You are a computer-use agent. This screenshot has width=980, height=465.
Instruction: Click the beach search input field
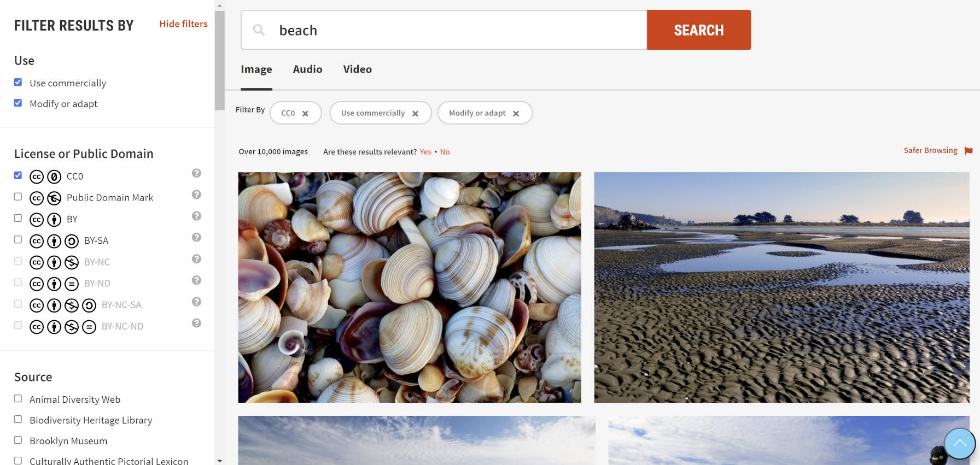pyautogui.click(x=444, y=30)
